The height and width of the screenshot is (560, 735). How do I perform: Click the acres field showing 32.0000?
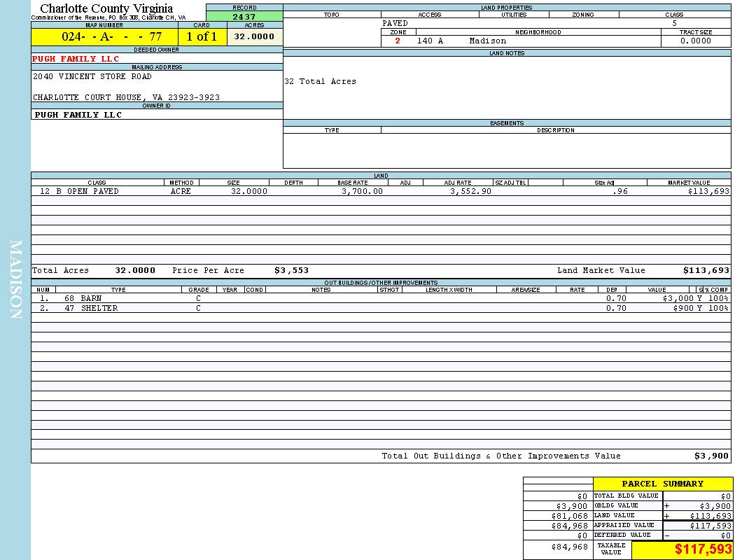coord(254,37)
